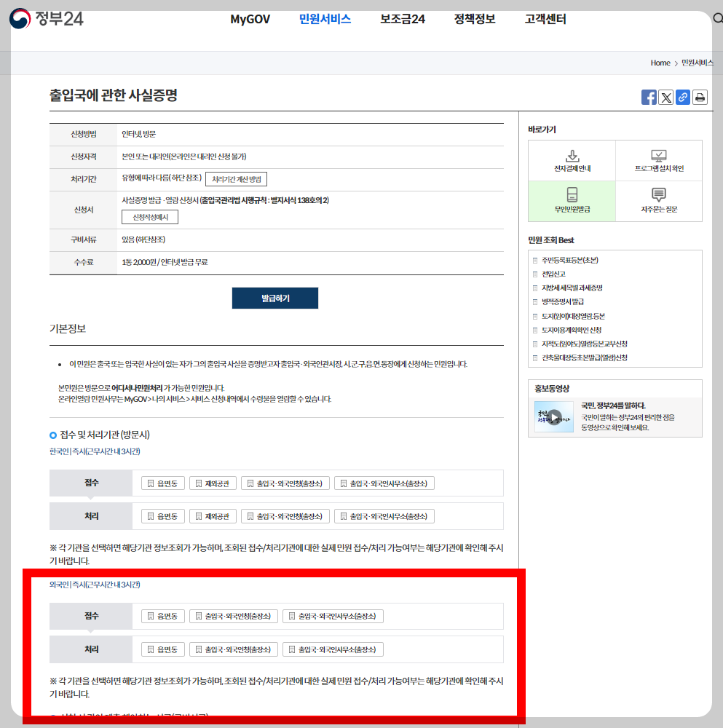The image size is (723, 728).
Task: Open 지방세세목별과세증명 in Best list
Action: (572, 288)
